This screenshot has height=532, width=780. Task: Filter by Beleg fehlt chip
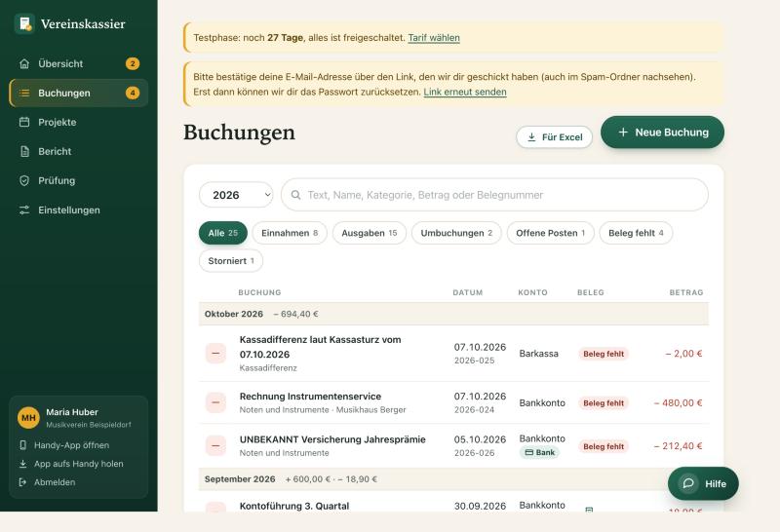(x=637, y=233)
